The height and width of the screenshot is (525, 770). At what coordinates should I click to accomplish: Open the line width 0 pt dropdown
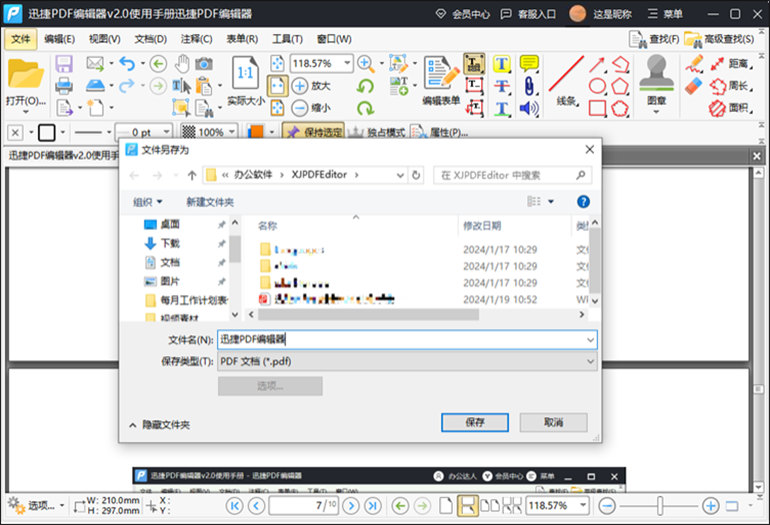tap(166, 132)
